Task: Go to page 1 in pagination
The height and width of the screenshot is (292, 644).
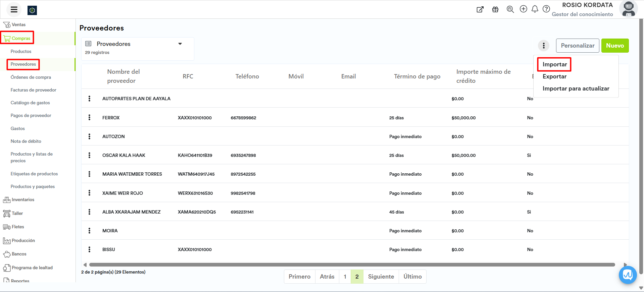Action: point(345,277)
